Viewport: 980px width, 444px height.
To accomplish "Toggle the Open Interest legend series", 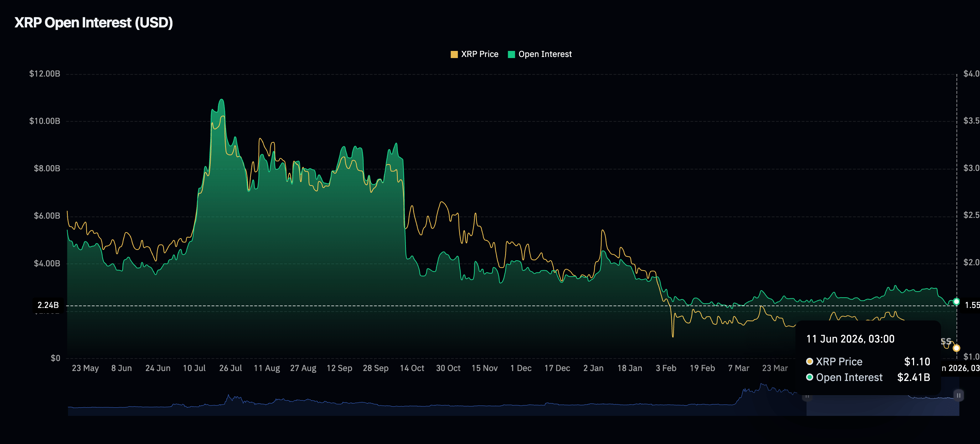I will click(540, 54).
